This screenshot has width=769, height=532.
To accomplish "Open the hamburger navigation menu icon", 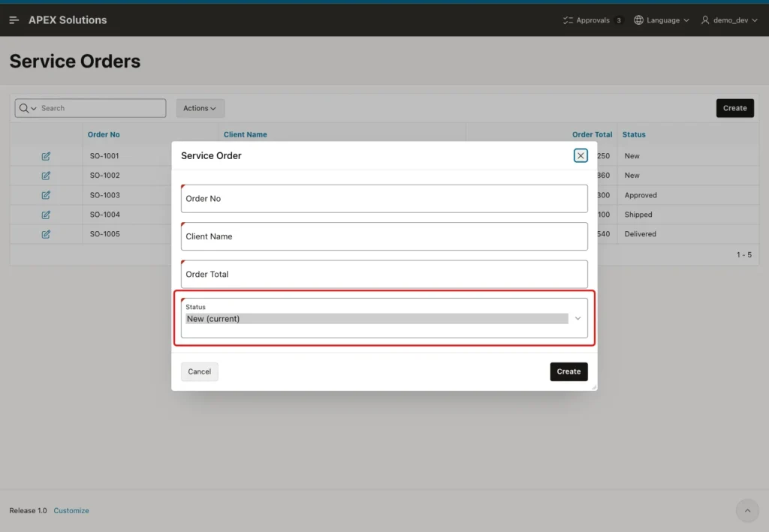I will pos(14,20).
